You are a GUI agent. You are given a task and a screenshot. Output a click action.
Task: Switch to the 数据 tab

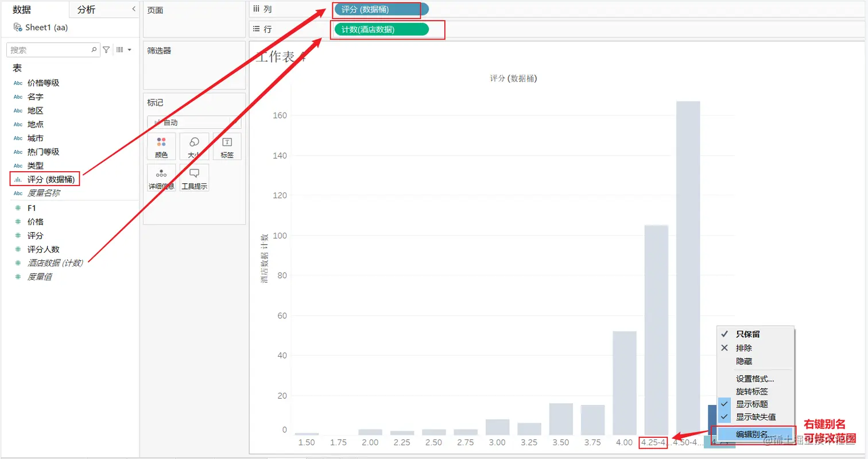click(x=22, y=9)
